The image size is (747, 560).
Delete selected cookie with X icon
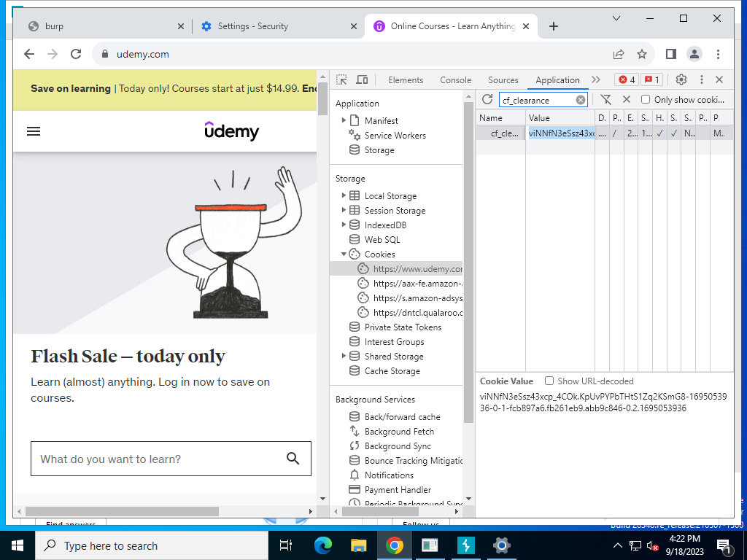[627, 99]
